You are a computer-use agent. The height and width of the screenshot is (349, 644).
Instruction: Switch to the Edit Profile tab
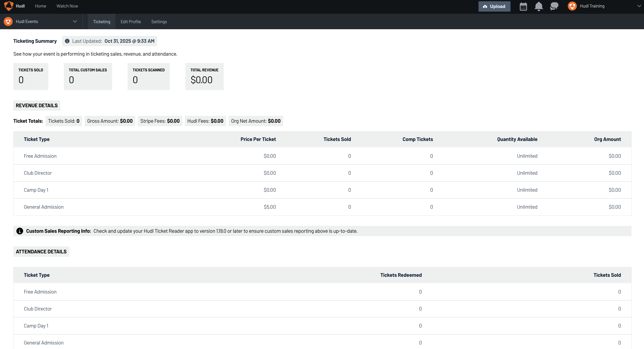tap(131, 21)
